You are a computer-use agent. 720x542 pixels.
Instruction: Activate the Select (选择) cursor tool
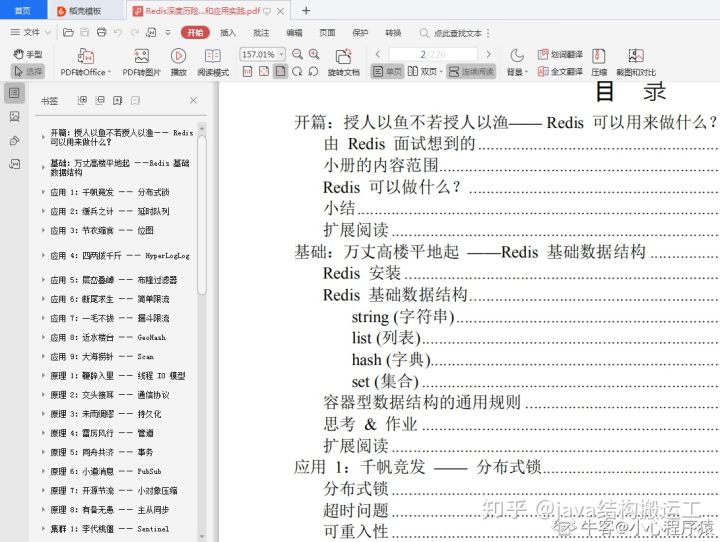point(28,71)
